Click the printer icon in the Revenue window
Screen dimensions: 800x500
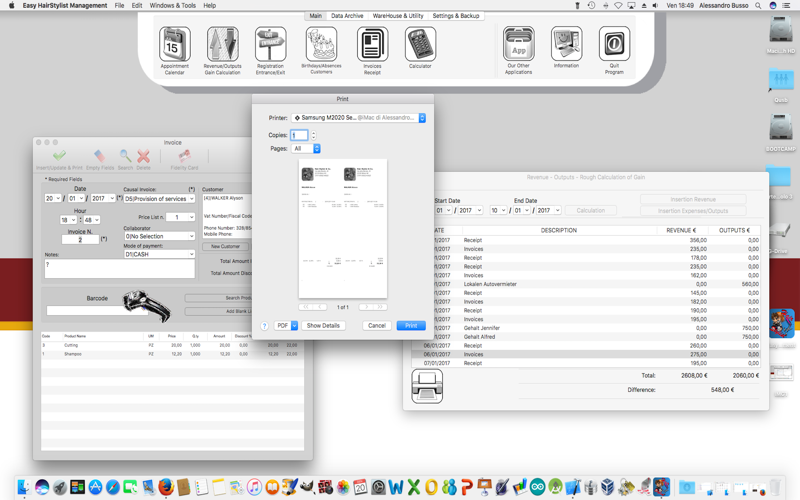[427, 386]
